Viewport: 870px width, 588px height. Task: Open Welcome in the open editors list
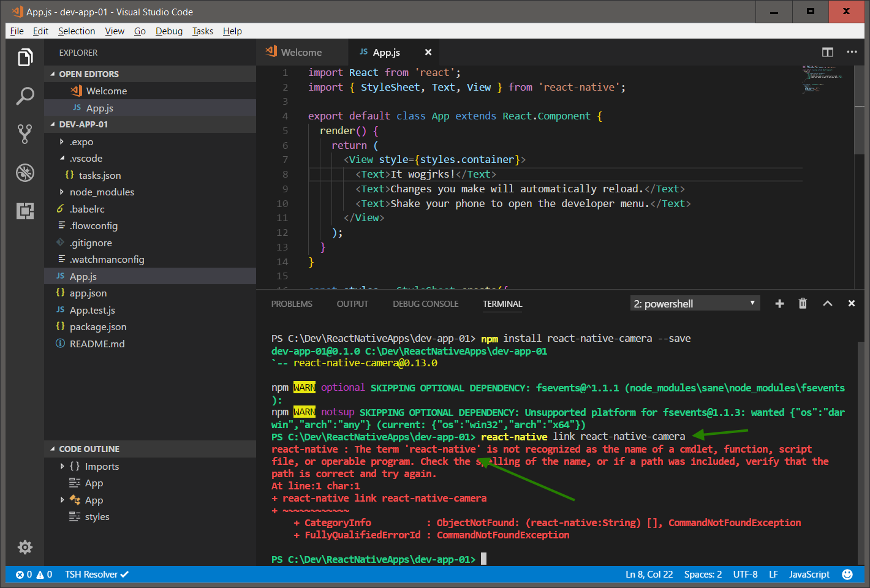150,91
